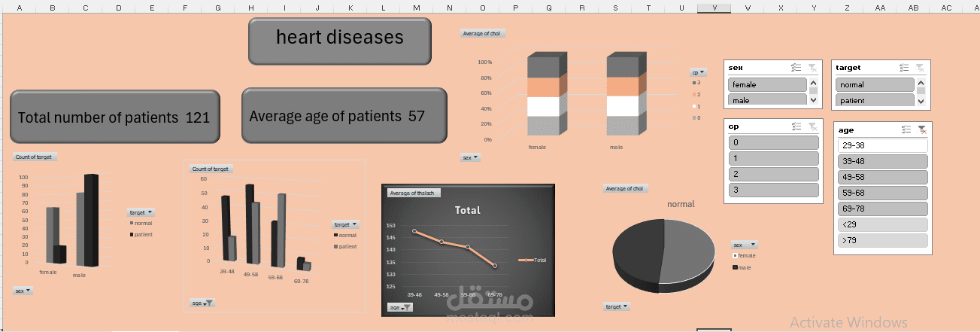
Task: Toggle the 69-78 age slicer item
Action: pyautogui.click(x=883, y=209)
